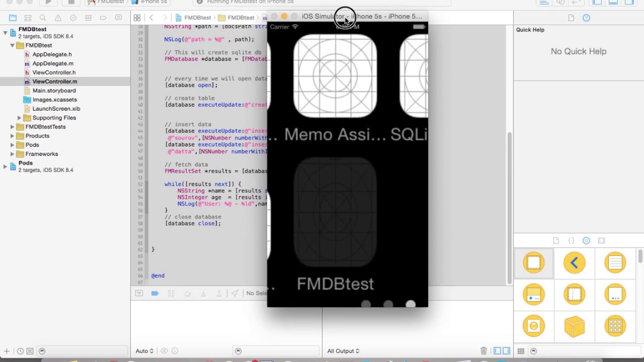This screenshot has height=362, width=644.
Task: Open the All Output dropdown
Action: pos(343,351)
